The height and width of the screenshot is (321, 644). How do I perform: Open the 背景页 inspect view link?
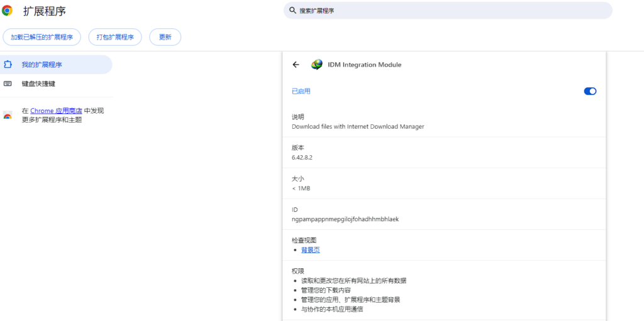click(311, 250)
